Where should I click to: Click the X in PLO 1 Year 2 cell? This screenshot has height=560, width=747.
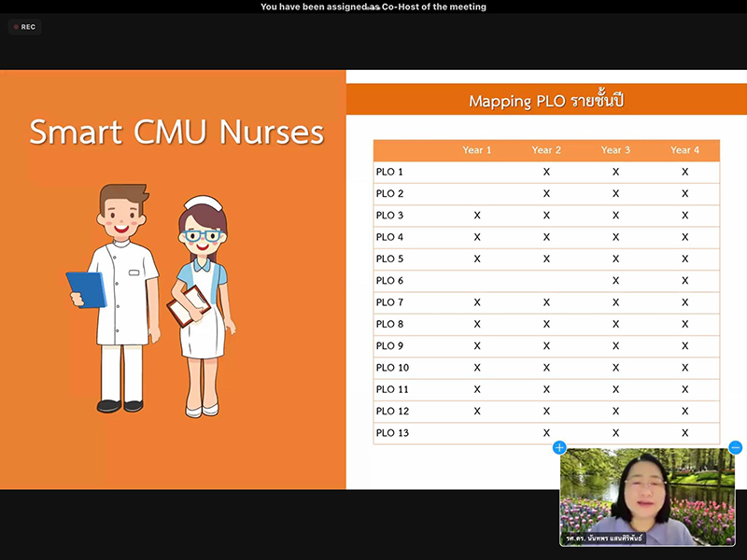pos(546,172)
